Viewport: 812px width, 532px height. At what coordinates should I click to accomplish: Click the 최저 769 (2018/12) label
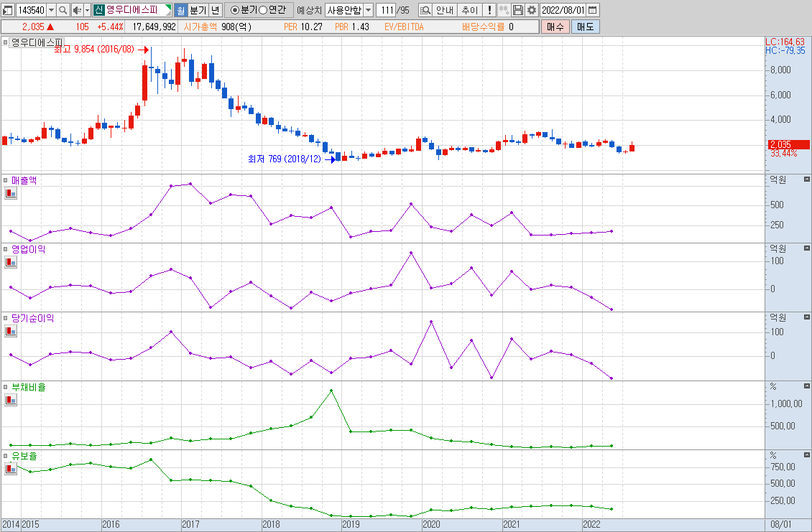[285, 159]
